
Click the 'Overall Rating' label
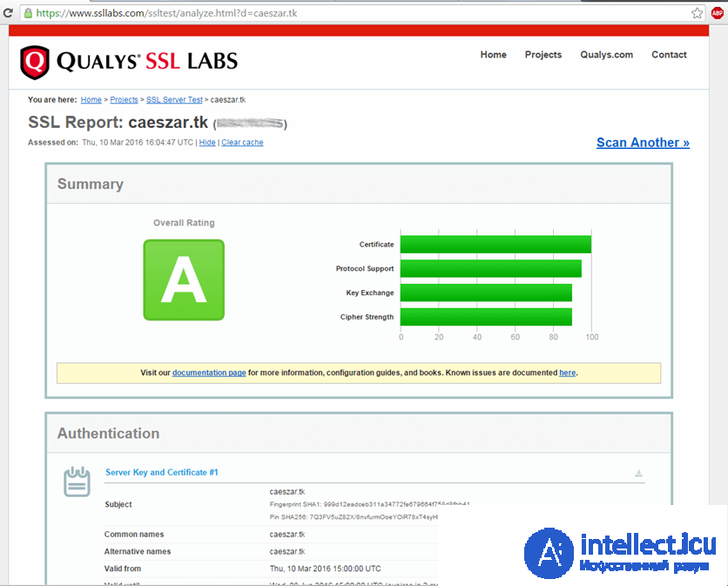[184, 223]
